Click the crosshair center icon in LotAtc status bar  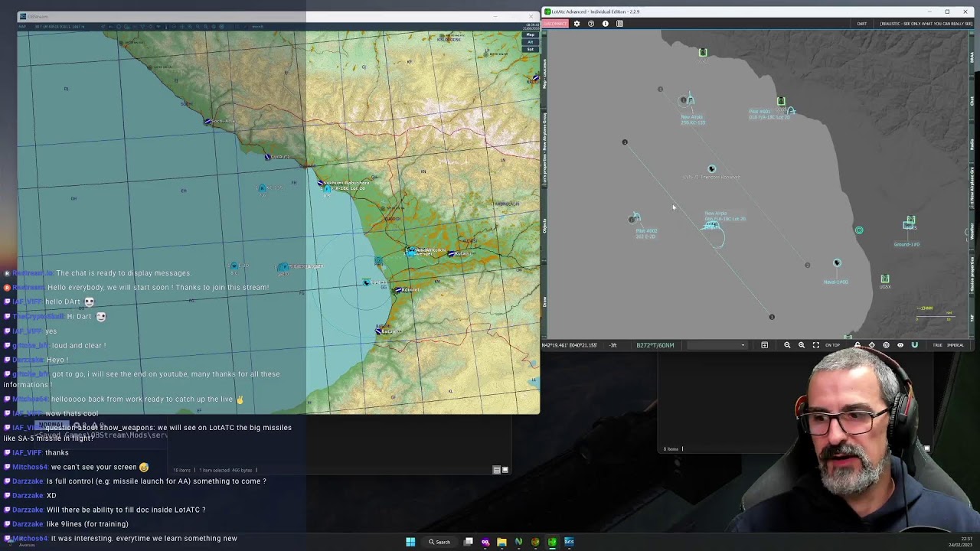click(871, 345)
